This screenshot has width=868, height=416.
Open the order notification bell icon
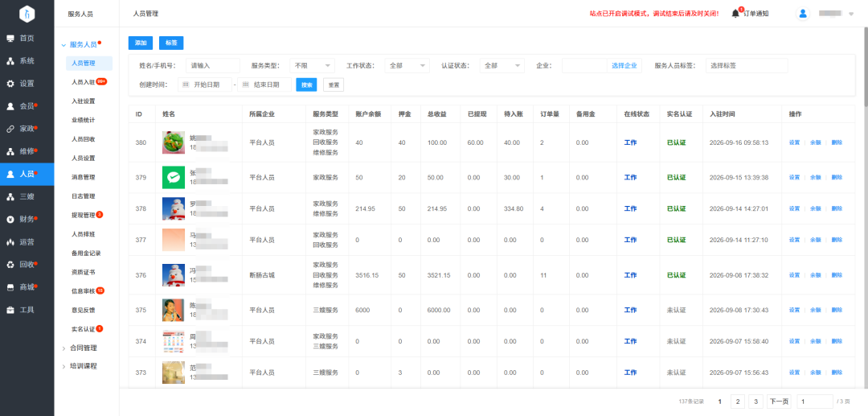click(735, 14)
